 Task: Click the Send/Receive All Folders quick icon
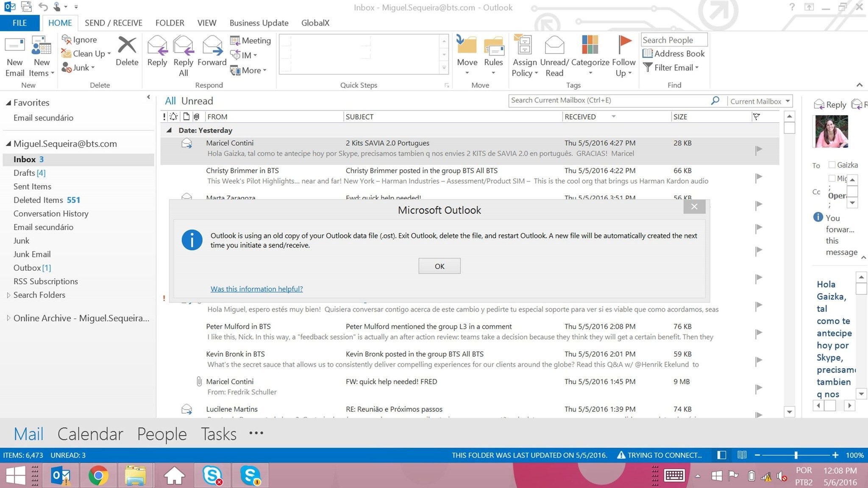[x=26, y=7]
